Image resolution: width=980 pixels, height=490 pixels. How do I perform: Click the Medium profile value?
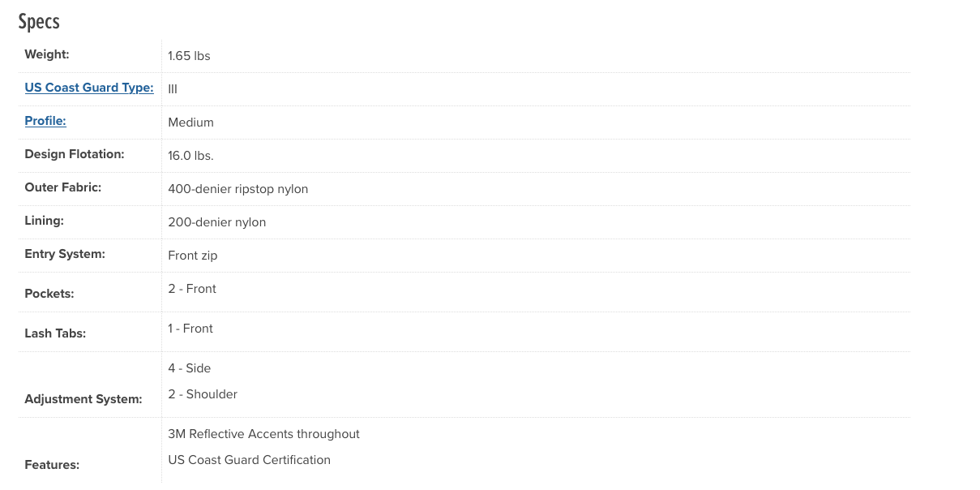click(190, 122)
